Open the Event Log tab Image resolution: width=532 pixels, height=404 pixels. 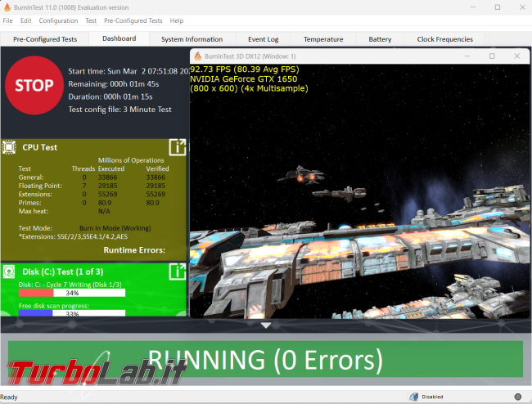(x=264, y=39)
